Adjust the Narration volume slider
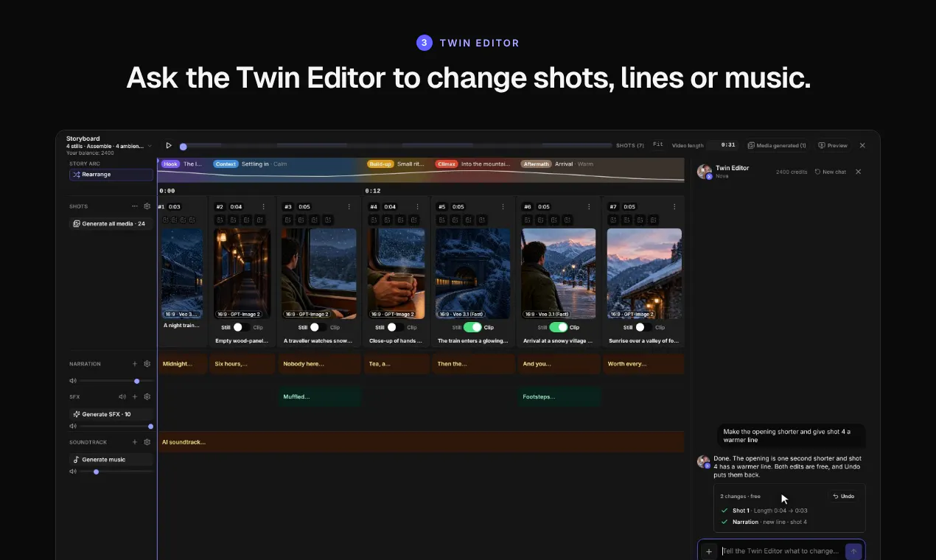The width and height of the screenshot is (936, 560). click(116, 381)
